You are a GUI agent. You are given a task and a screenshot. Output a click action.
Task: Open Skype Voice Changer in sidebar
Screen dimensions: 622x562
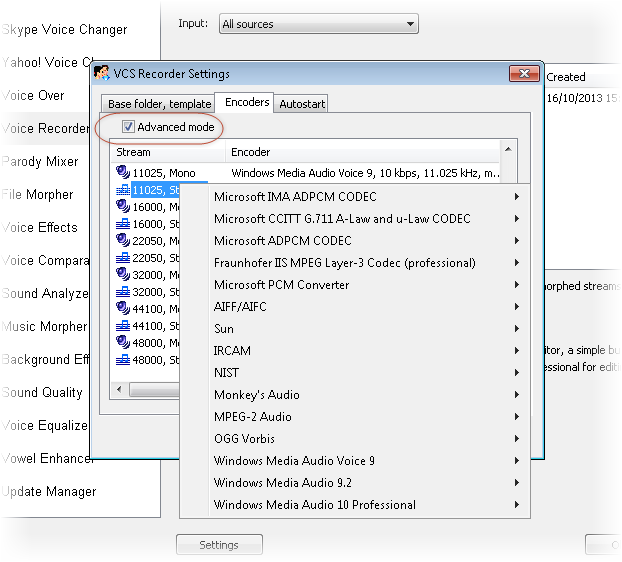(x=64, y=29)
